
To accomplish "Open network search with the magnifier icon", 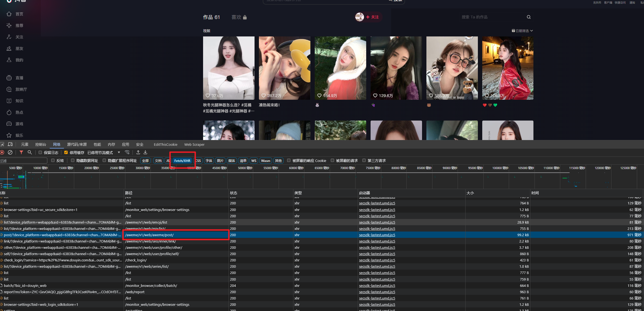I will tap(30, 152).
